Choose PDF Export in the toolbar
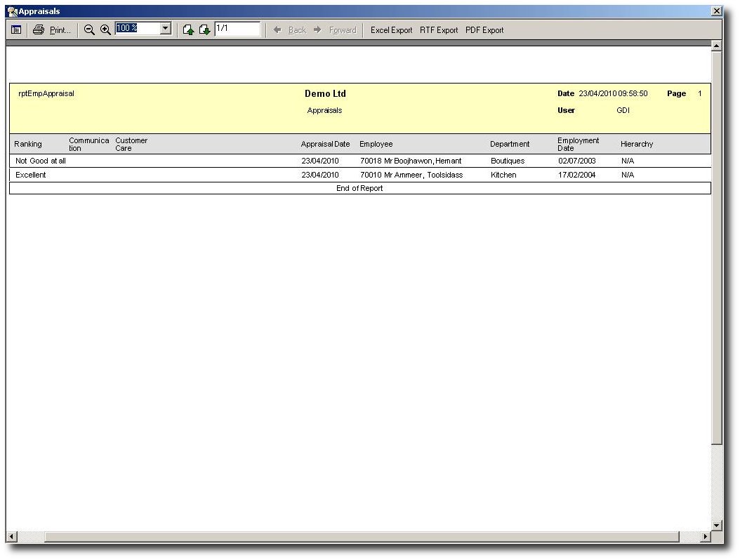The height and width of the screenshot is (560, 740). (484, 30)
